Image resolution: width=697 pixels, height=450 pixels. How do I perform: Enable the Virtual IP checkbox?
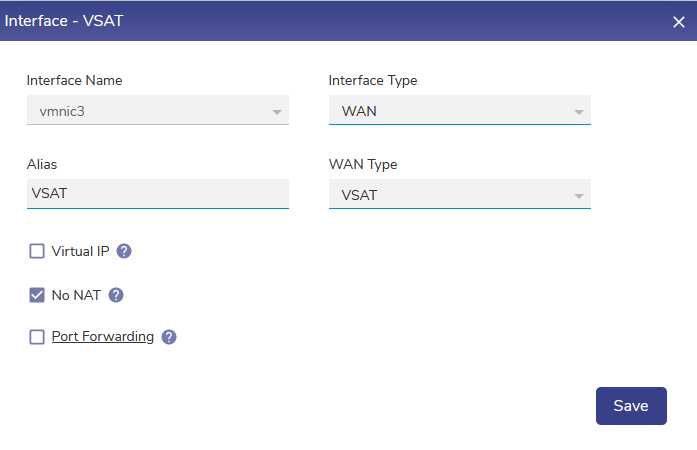[x=37, y=251]
